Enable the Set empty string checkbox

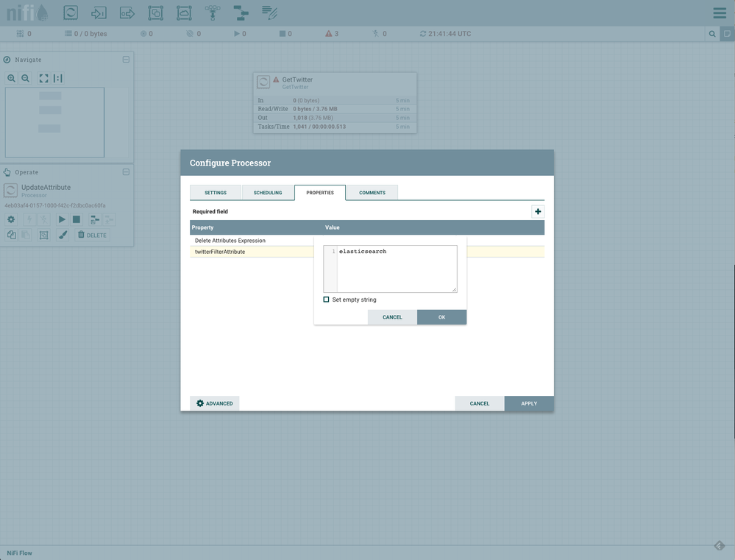[x=327, y=300]
